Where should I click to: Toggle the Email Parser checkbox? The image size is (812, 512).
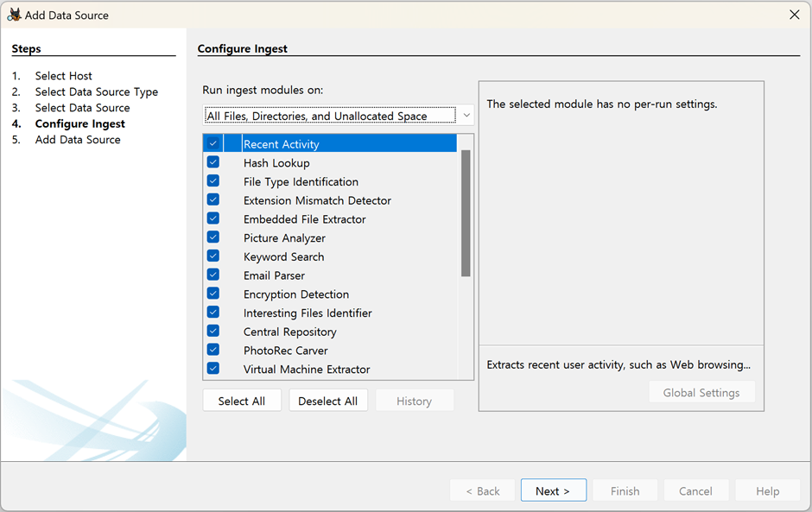pos(213,275)
